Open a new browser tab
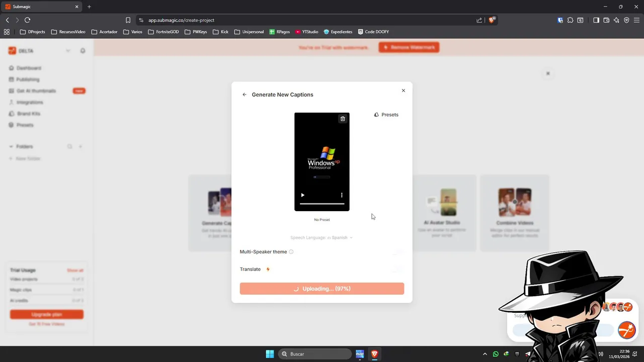 click(x=89, y=7)
